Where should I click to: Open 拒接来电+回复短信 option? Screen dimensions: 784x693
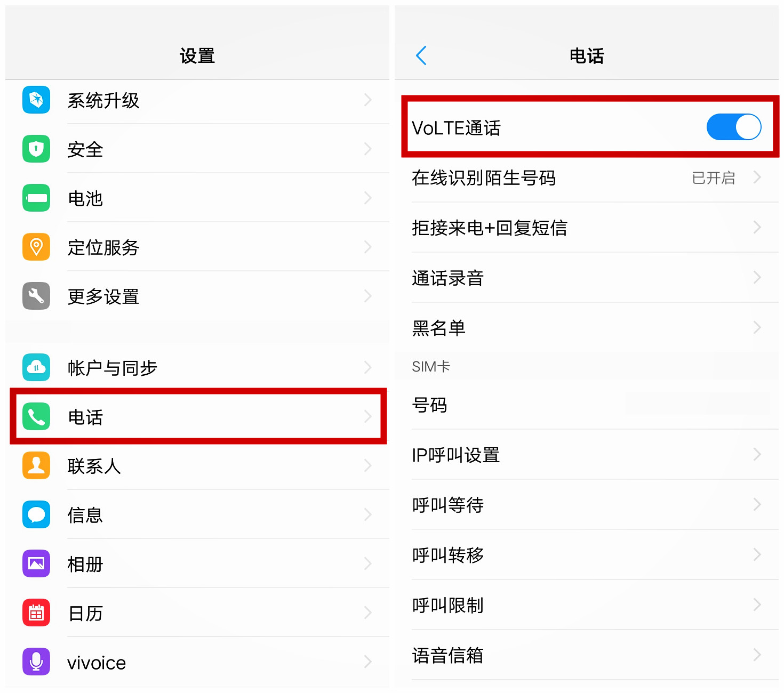(587, 228)
